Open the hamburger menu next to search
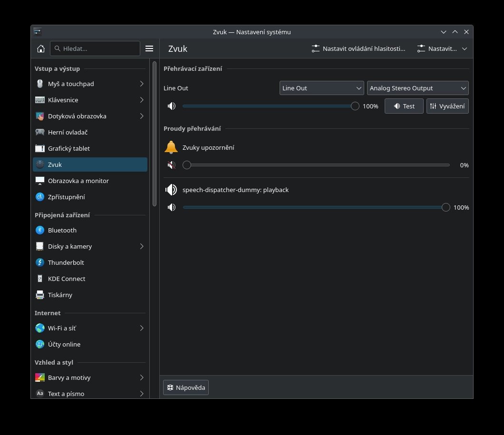This screenshot has width=504, height=435. pos(149,48)
